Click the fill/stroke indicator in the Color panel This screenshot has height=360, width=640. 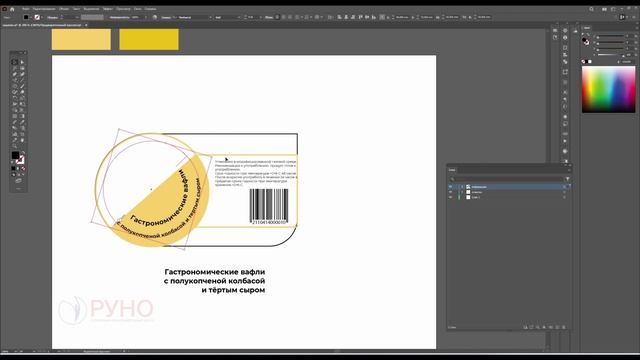click(586, 40)
